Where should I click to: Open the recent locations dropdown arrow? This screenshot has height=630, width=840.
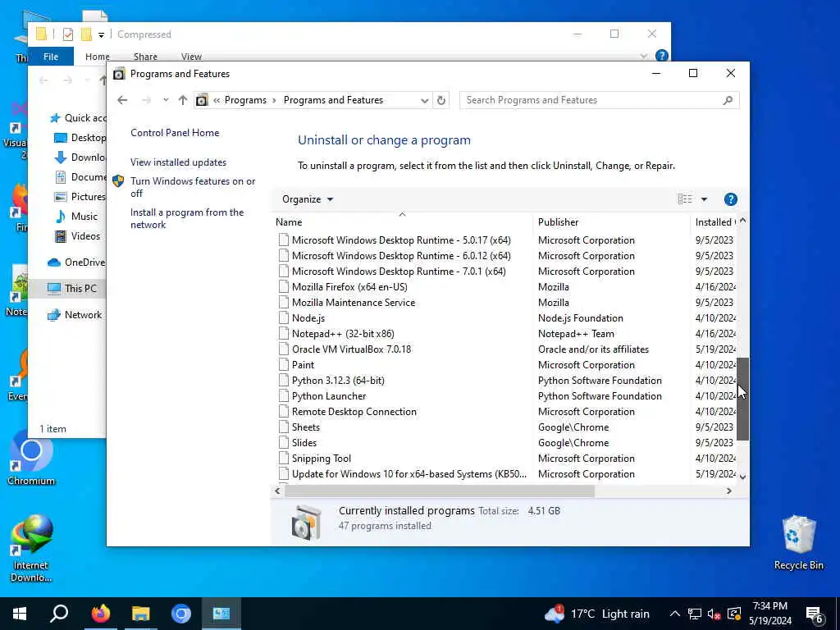coord(166,100)
